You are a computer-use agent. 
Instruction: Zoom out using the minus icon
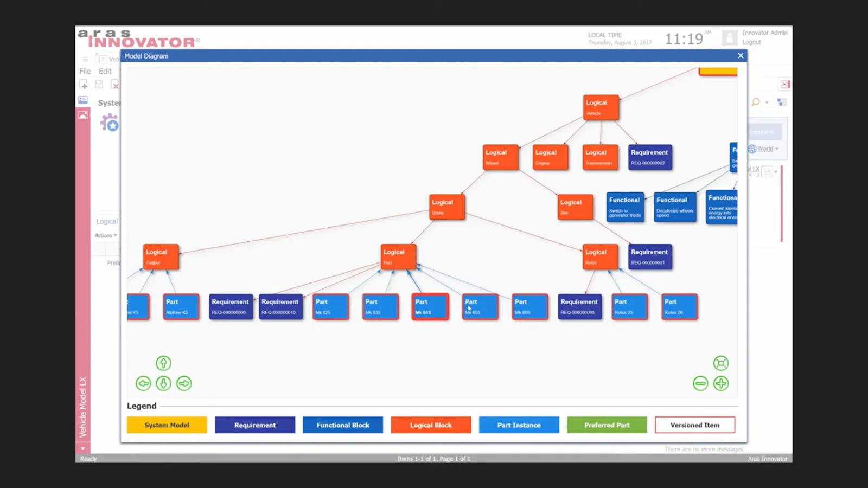click(x=700, y=383)
